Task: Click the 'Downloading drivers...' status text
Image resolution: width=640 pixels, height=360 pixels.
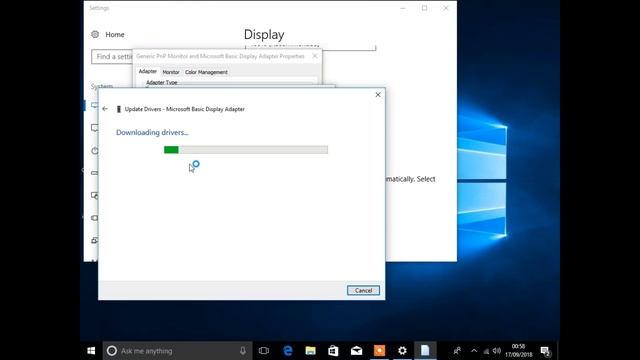Action: click(x=152, y=133)
